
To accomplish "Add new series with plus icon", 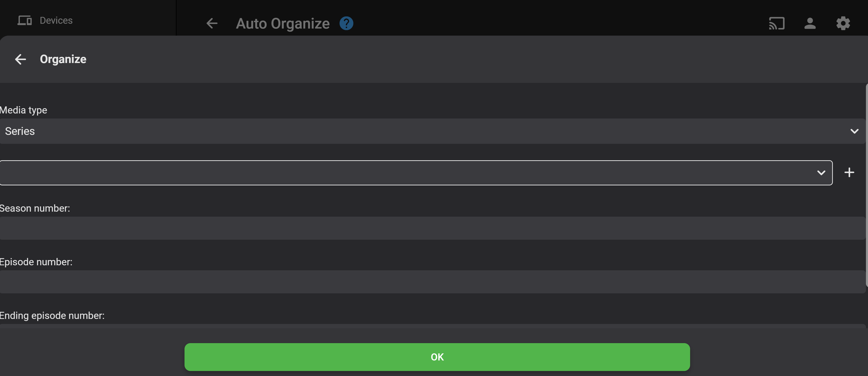I will pos(849,173).
